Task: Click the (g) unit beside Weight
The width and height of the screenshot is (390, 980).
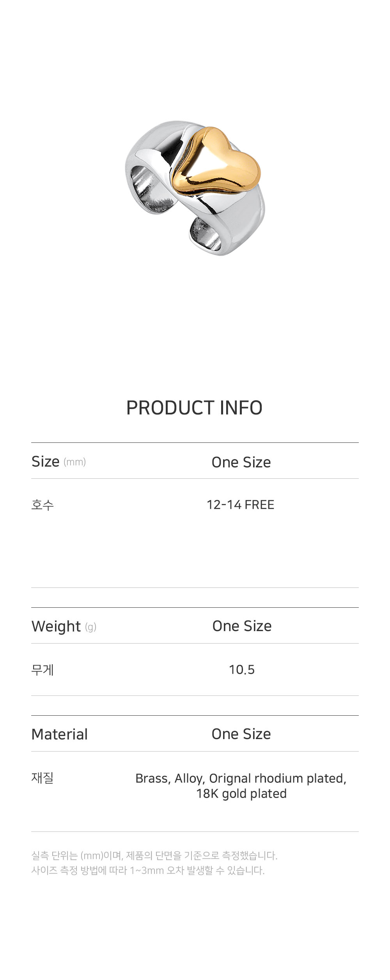Action: pos(90,627)
